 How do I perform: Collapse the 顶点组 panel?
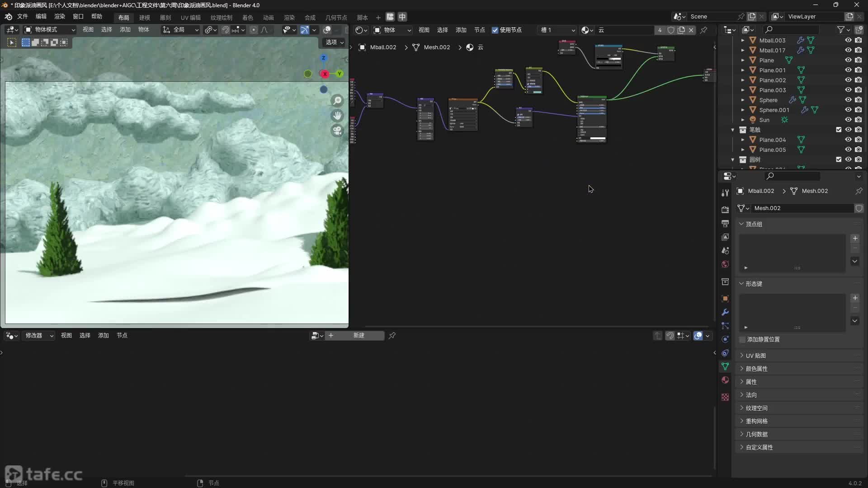coord(754,224)
